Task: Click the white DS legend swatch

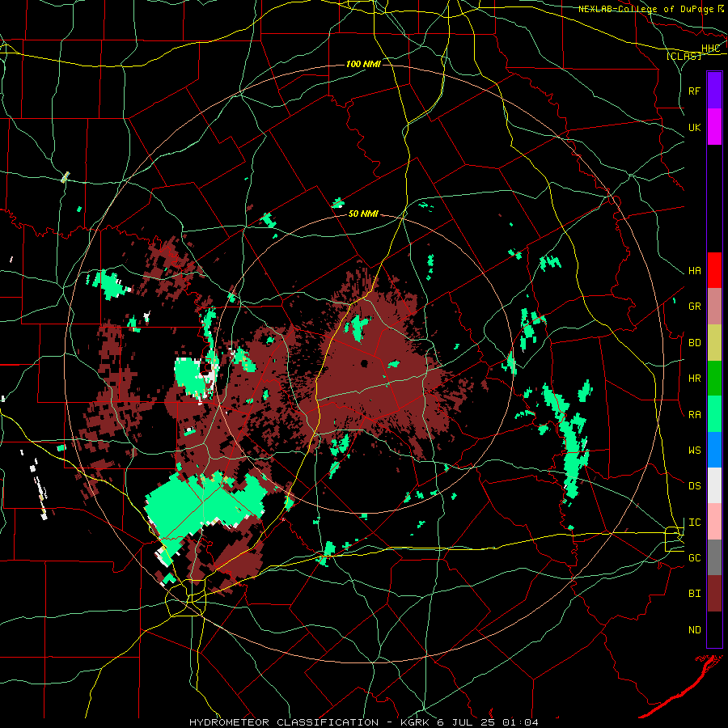Action: pos(714,485)
